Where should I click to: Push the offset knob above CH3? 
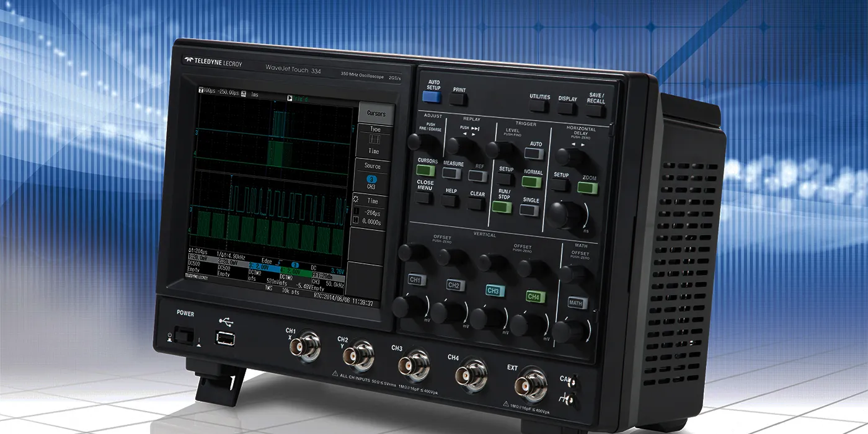click(x=492, y=263)
